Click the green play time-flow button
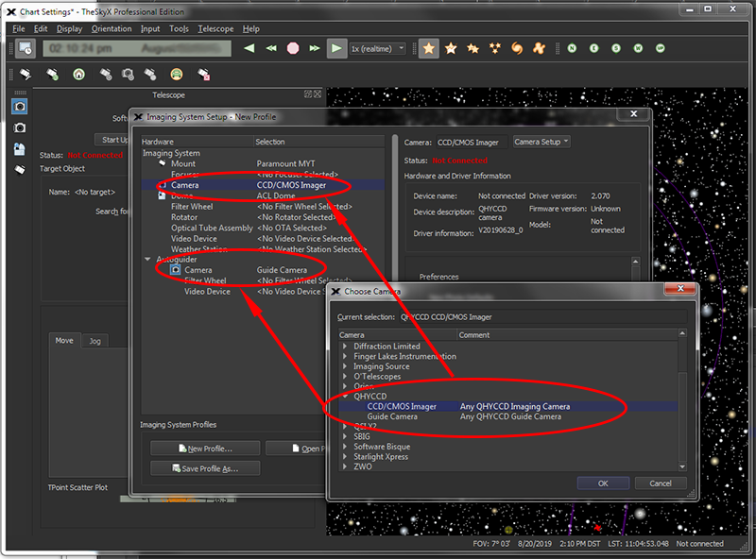Image resolution: width=756 pixels, height=559 pixels. pos(336,48)
